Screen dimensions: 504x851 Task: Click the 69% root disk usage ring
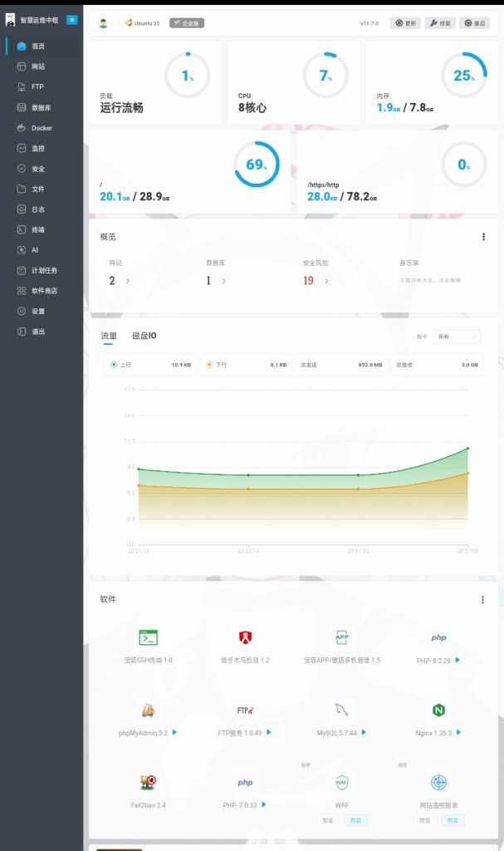[256, 165]
